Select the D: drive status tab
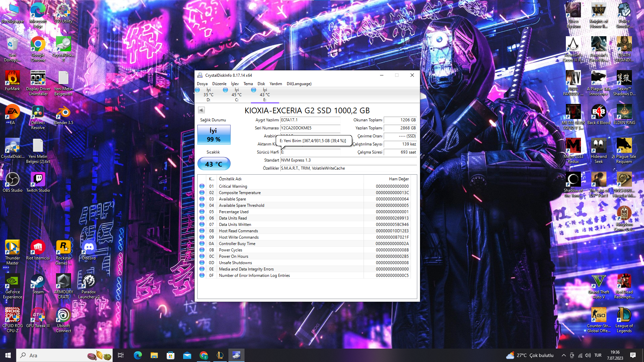Viewport: 644px width, 362px height. click(x=208, y=95)
